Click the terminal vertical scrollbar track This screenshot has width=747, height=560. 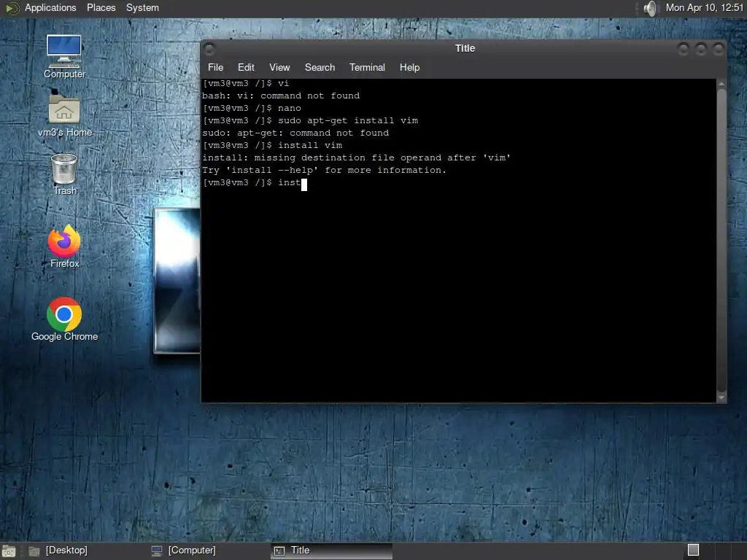point(721,241)
